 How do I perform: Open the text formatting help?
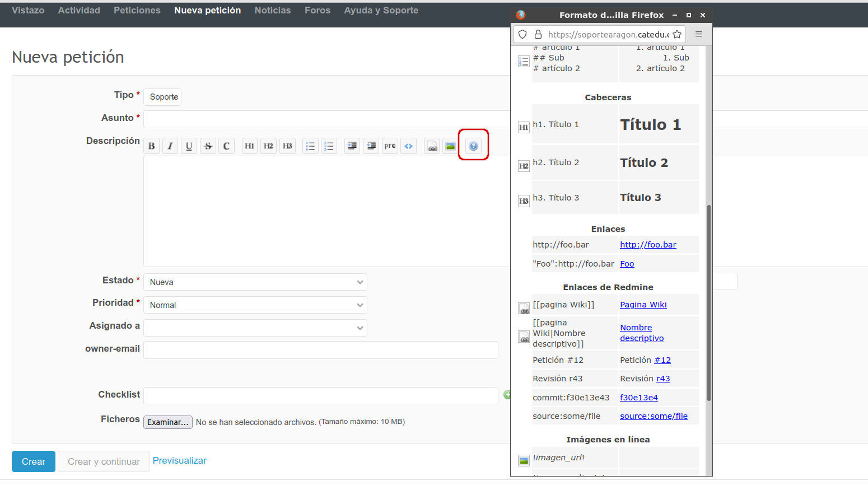pyautogui.click(x=474, y=146)
